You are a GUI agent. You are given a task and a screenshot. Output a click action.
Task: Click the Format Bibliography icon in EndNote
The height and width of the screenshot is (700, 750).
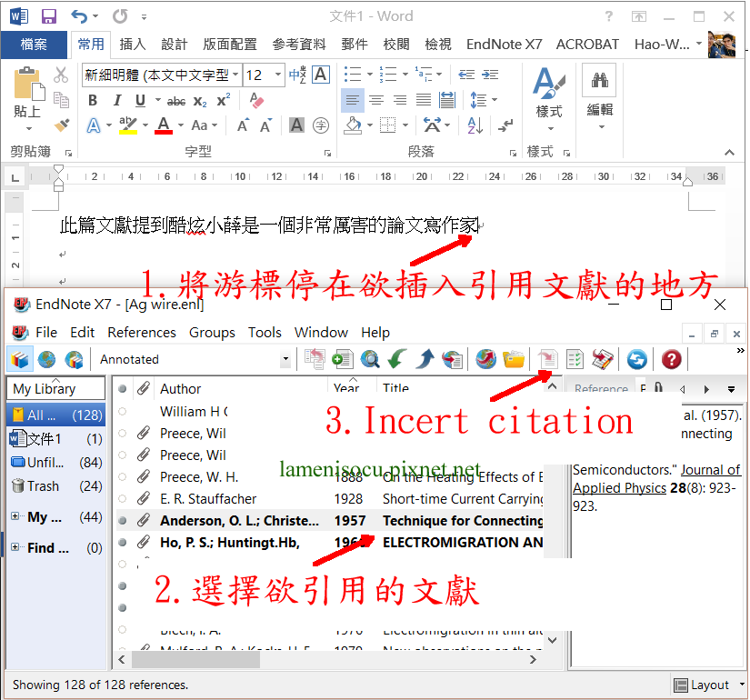click(575, 359)
